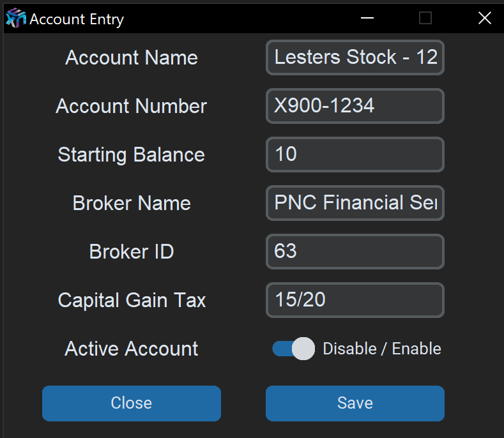Focus the Broker ID input
This screenshot has width=504, height=438.
[x=355, y=252]
